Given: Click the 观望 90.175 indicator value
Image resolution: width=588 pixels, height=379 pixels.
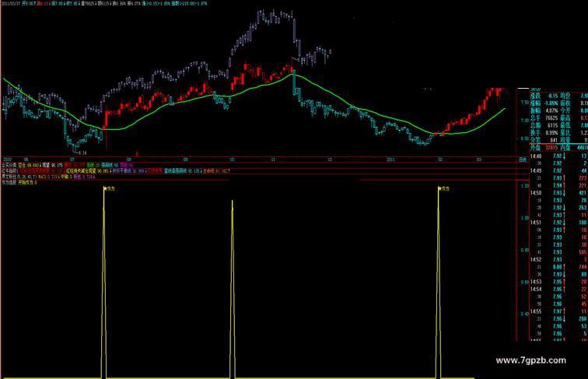Looking at the screenshot, I should pos(53,165).
